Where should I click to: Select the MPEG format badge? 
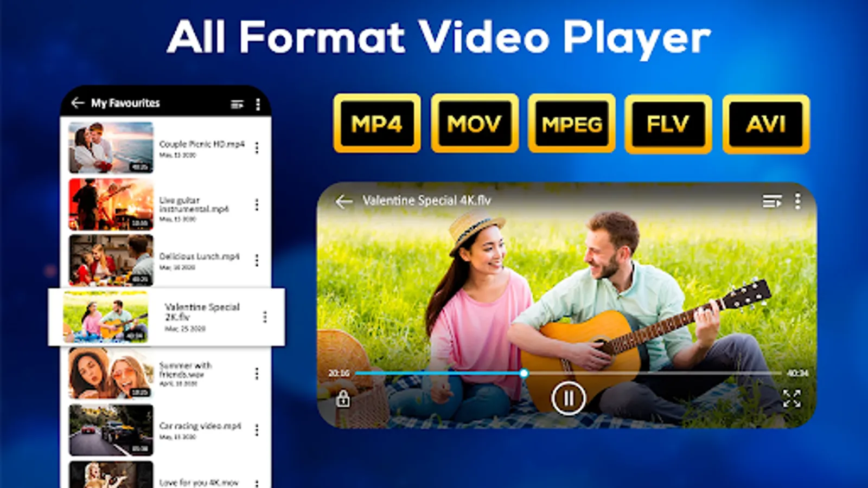pos(572,124)
